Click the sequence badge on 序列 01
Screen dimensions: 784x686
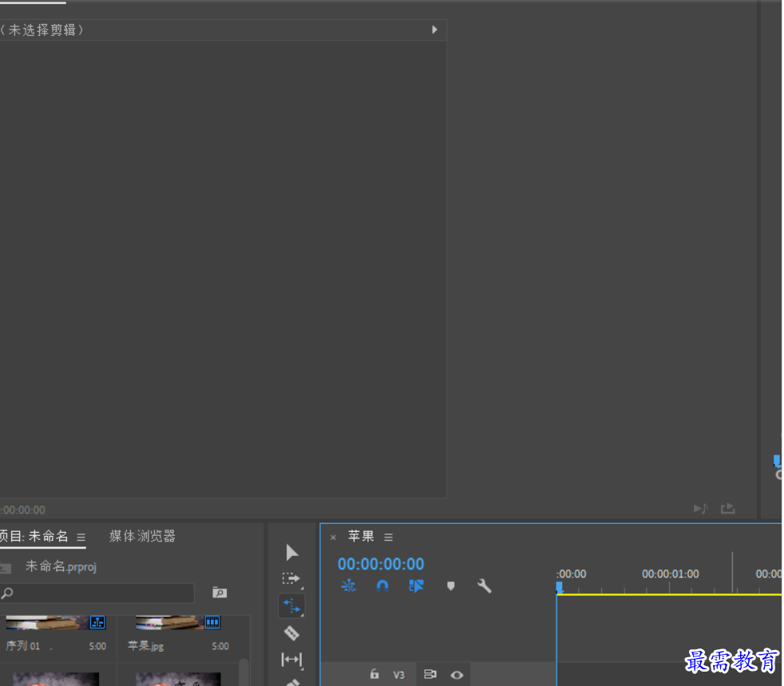tap(97, 622)
